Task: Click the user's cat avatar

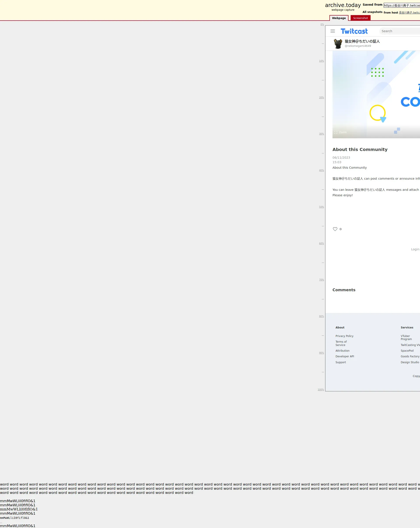Action: (x=338, y=44)
